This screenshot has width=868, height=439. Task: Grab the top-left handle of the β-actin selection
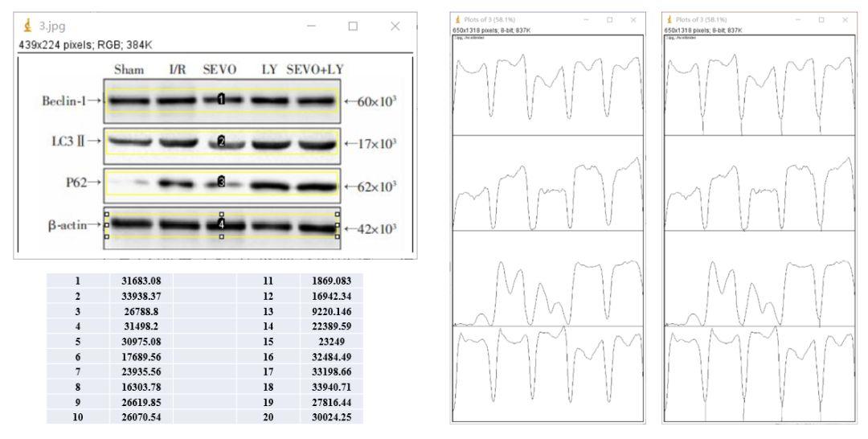tap(107, 213)
